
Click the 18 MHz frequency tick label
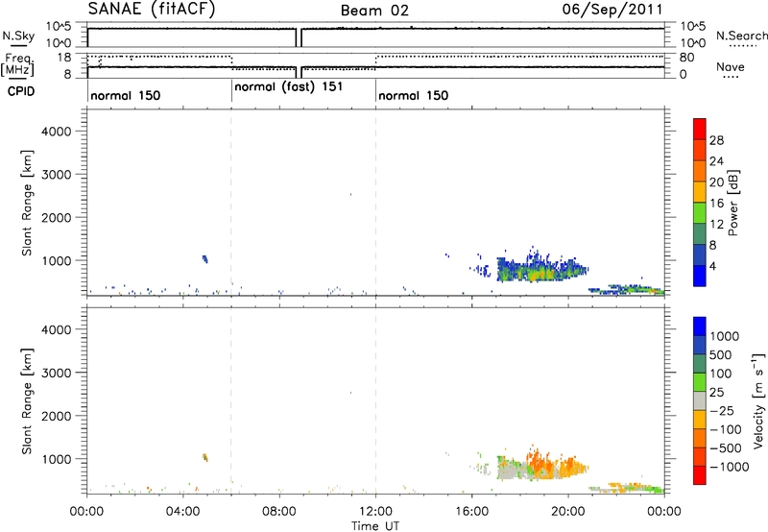coord(63,58)
